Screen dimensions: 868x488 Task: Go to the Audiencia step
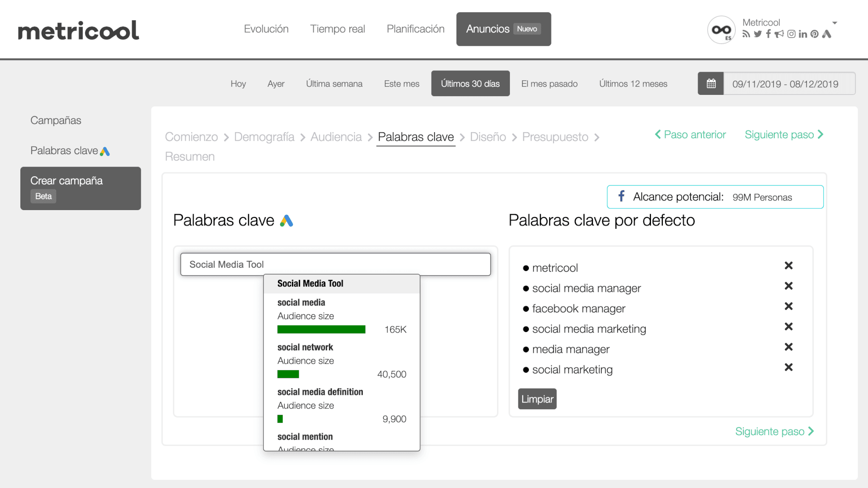[x=336, y=137]
